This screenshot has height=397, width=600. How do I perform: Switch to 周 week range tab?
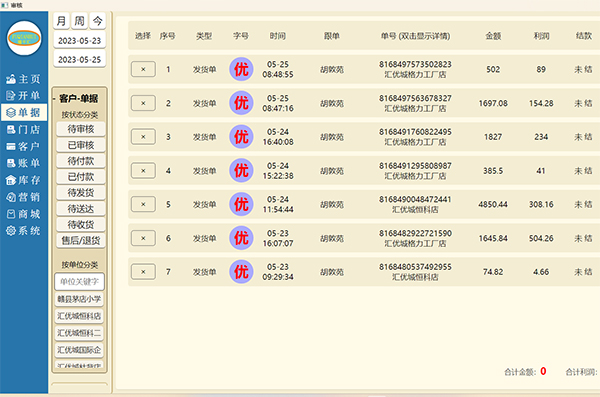pyautogui.click(x=80, y=21)
